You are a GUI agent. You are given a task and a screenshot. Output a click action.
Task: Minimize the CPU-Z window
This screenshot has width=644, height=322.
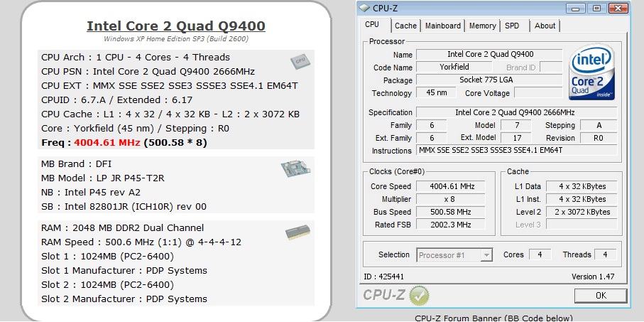(577, 8)
